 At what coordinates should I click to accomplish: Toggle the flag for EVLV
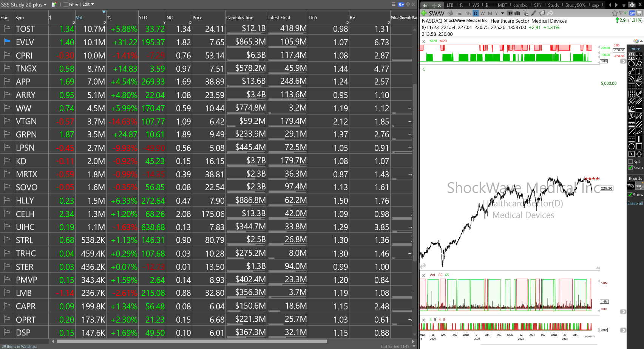point(7,42)
